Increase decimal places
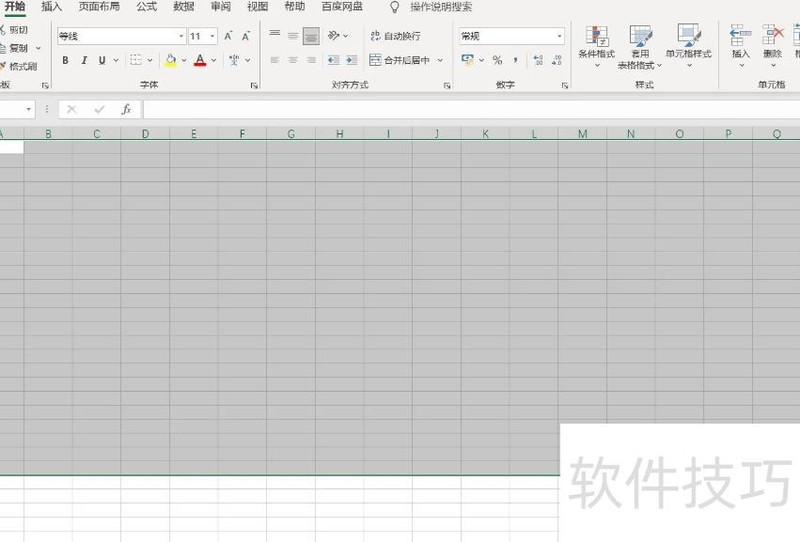This screenshot has width=800, height=542. [538, 60]
